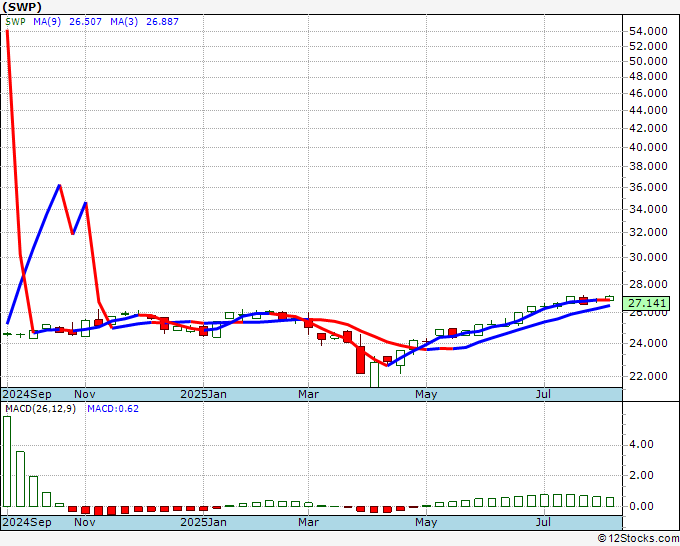Click 2024Sep on the price chart axis
The image size is (680, 546).
click(27, 394)
